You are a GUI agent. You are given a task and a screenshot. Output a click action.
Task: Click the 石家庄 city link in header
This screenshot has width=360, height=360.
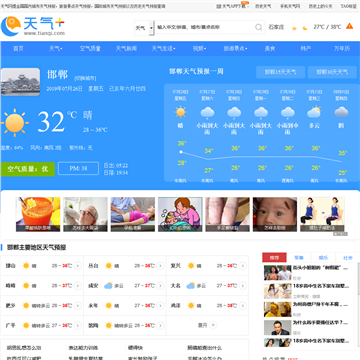[x=276, y=27]
